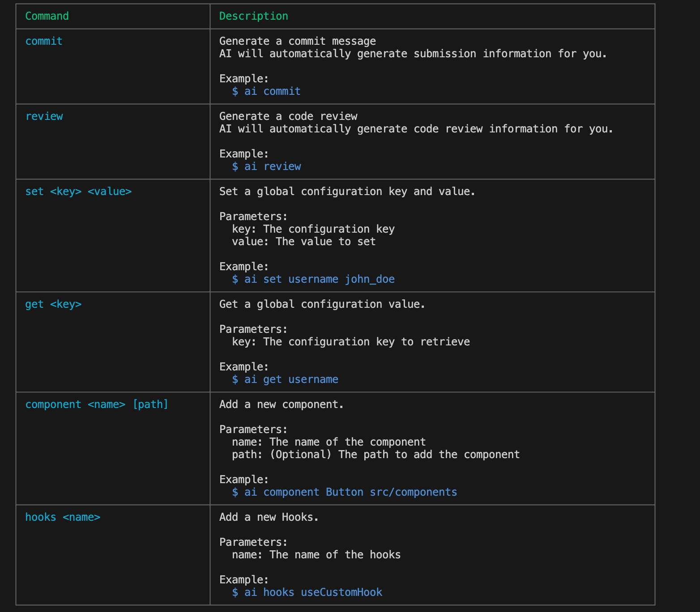The width and height of the screenshot is (700, 612).
Task: Click the get <key> command
Action: (x=53, y=304)
